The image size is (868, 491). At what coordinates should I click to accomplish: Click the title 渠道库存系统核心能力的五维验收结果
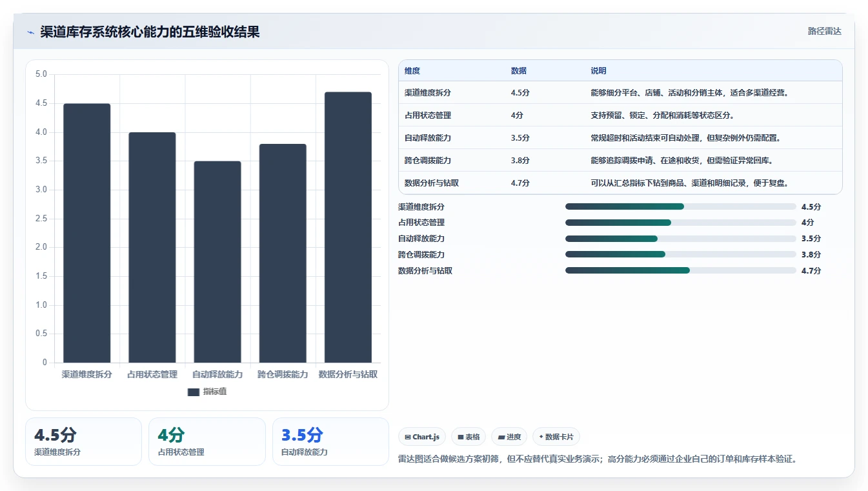150,32
